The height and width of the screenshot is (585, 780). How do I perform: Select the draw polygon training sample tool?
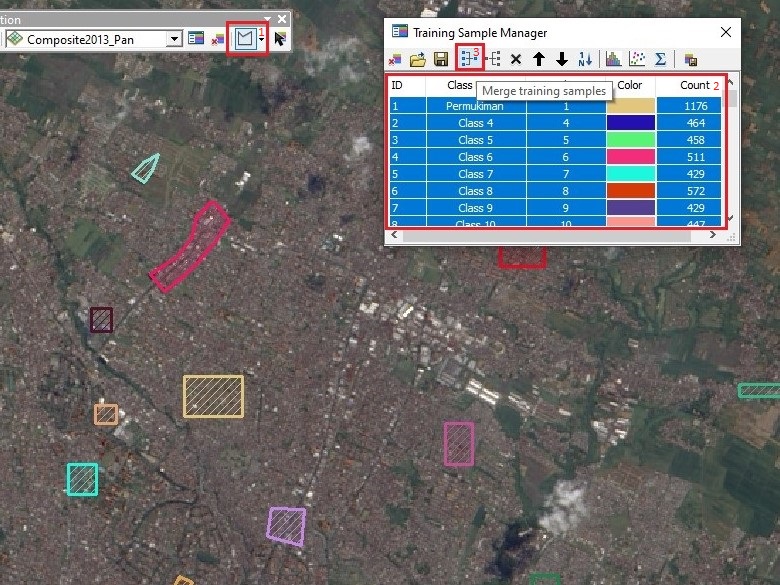[245, 39]
